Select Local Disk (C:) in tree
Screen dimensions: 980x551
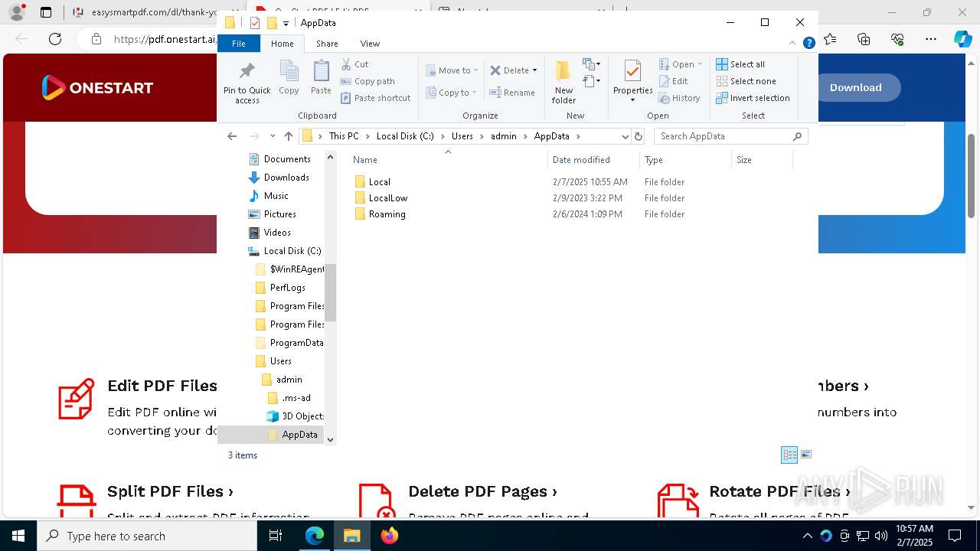coord(285,251)
